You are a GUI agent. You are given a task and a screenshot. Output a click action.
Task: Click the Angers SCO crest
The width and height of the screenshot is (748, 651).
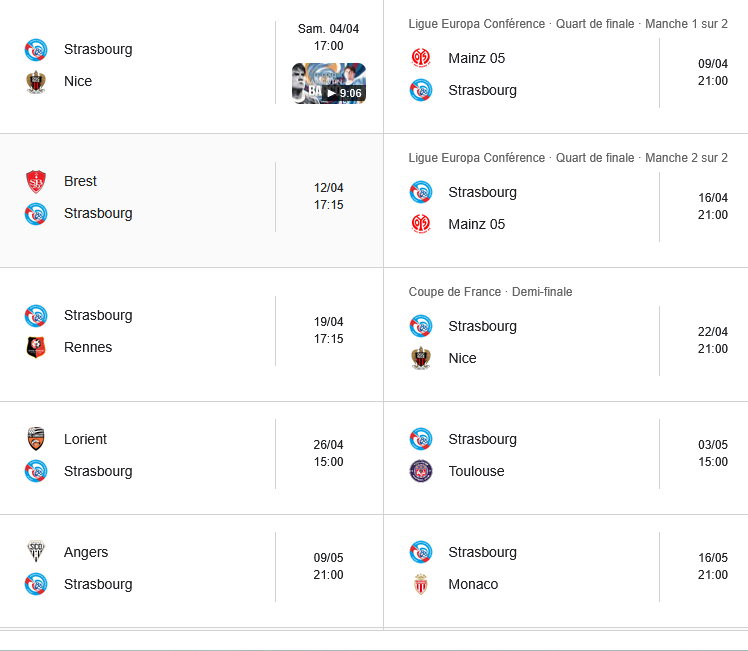tap(36, 552)
